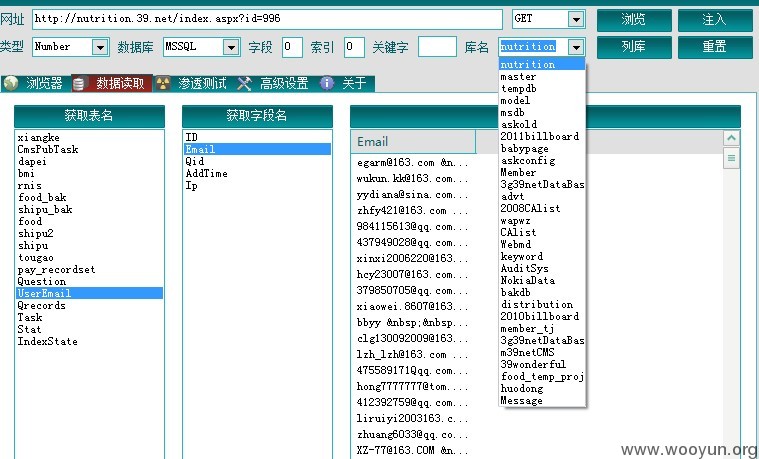Collapse the 库名 nutrition dropdown arrow
759x459 pixels.
(x=576, y=47)
